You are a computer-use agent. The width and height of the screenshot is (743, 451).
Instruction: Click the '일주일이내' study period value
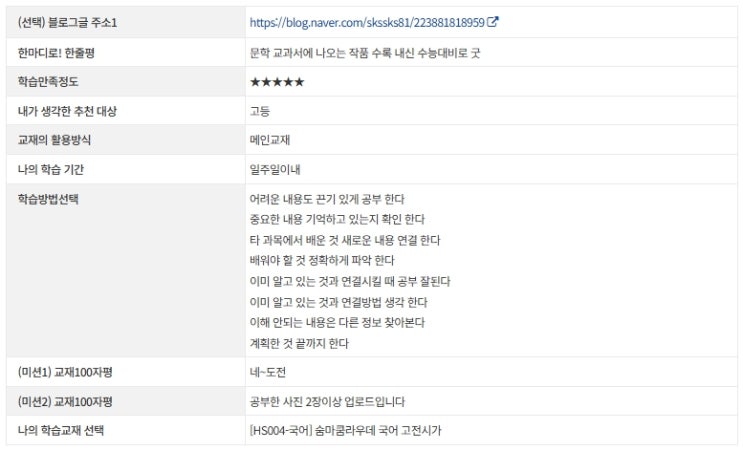tap(275, 169)
